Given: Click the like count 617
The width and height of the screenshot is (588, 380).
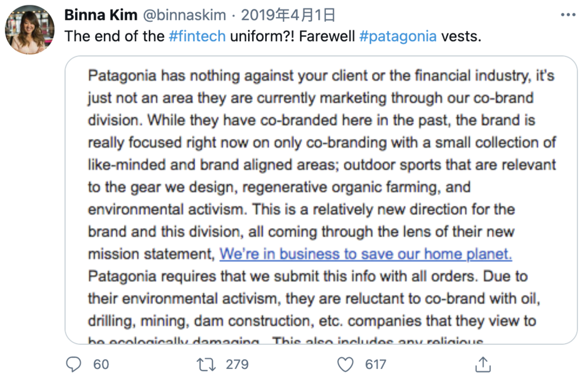Looking at the screenshot, I should 375,364.
